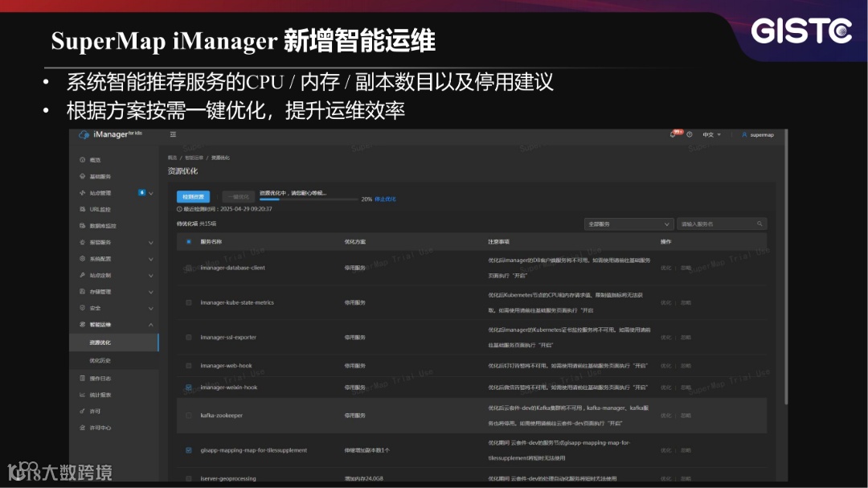Click the 统计报表 chart sidebar icon
868x488 pixels.
click(83, 395)
